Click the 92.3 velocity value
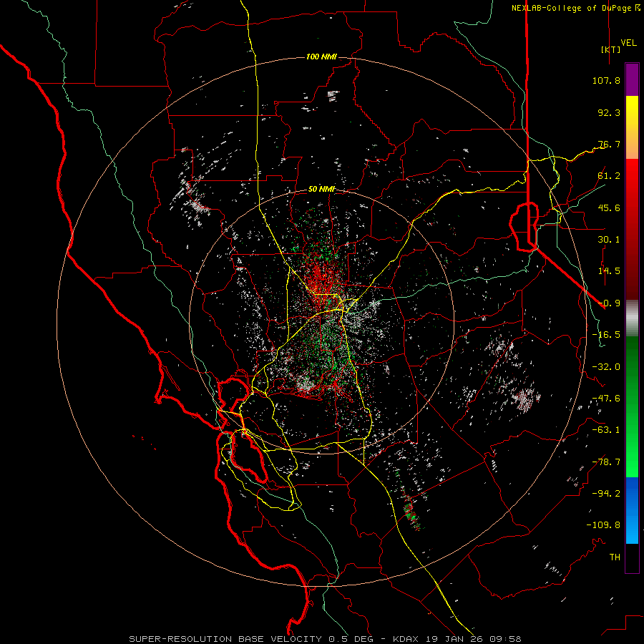The image size is (644, 644). [609, 112]
